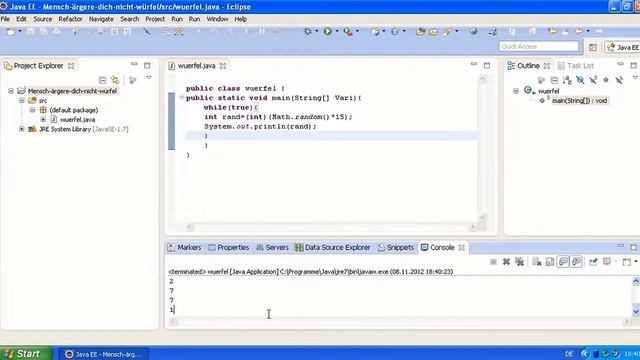Switch to the Markers tab
640x360 pixels.
pyautogui.click(x=184, y=247)
